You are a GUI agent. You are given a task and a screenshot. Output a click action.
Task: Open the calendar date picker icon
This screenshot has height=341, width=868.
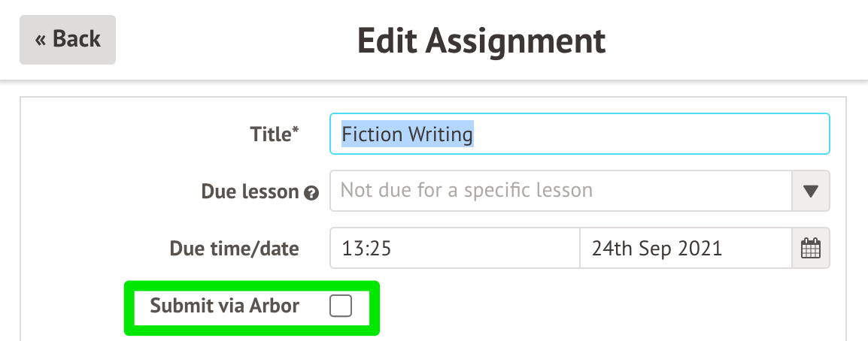tap(810, 248)
